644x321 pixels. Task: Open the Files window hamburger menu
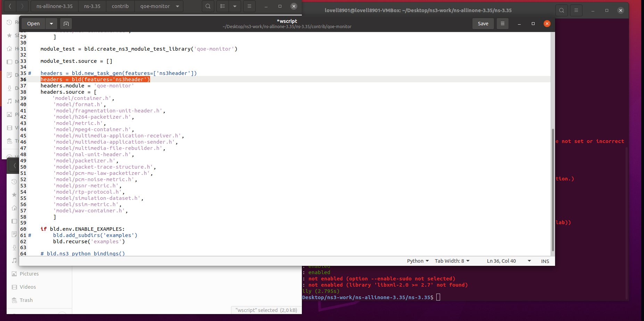click(x=249, y=6)
